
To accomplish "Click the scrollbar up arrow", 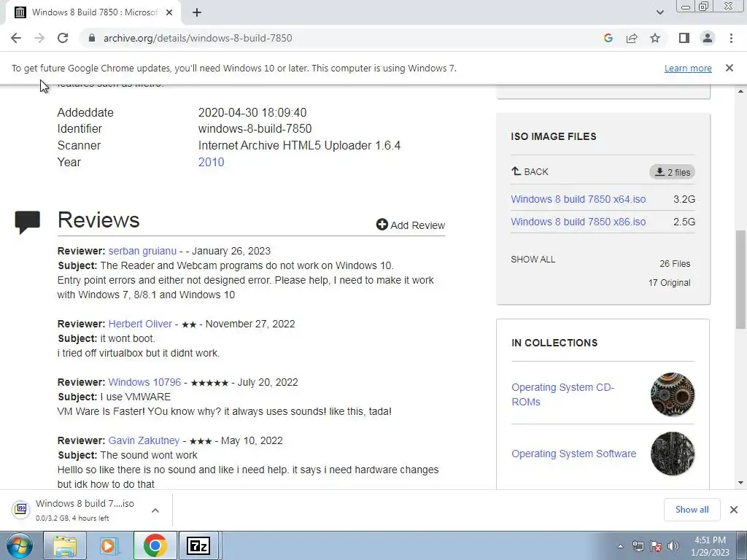I will (x=740, y=91).
